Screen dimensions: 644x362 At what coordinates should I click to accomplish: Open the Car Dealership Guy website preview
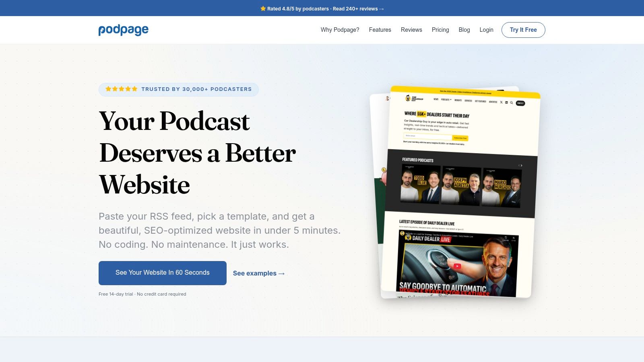[x=460, y=192]
